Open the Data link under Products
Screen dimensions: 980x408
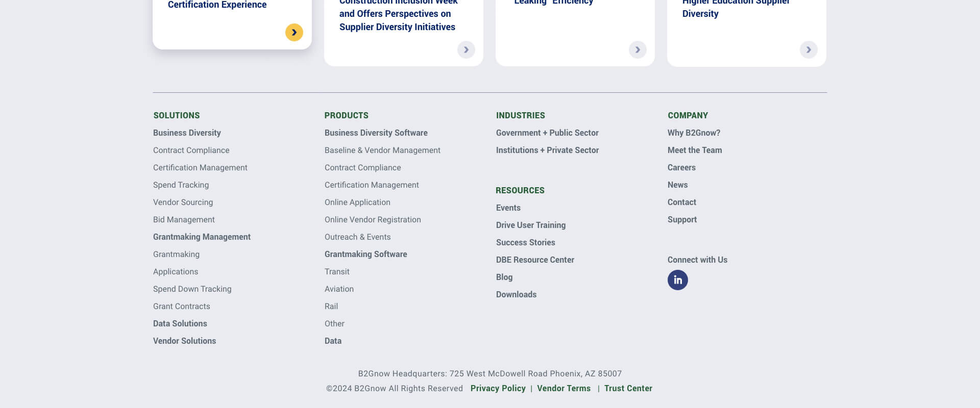[x=333, y=341]
